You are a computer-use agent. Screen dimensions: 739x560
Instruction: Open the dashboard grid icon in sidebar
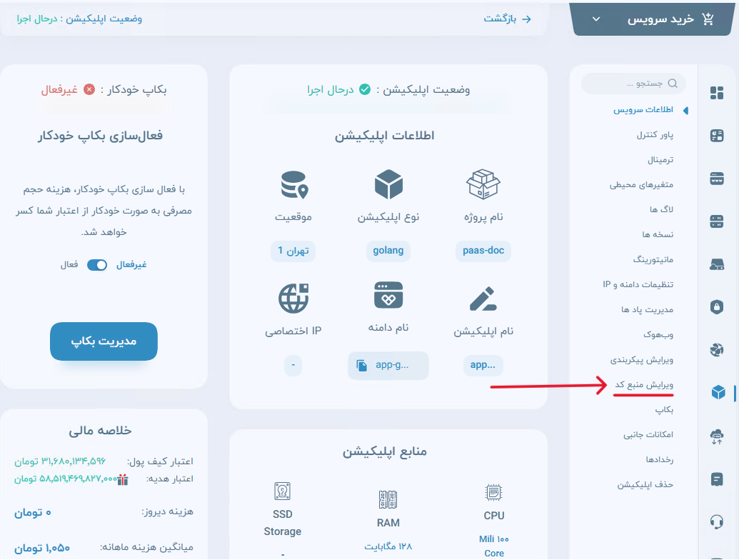[x=717, y=94]
